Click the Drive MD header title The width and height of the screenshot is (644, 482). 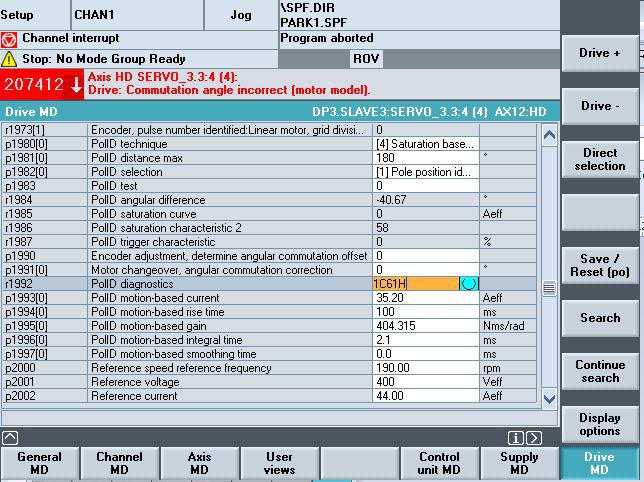[x=32, y=112]
